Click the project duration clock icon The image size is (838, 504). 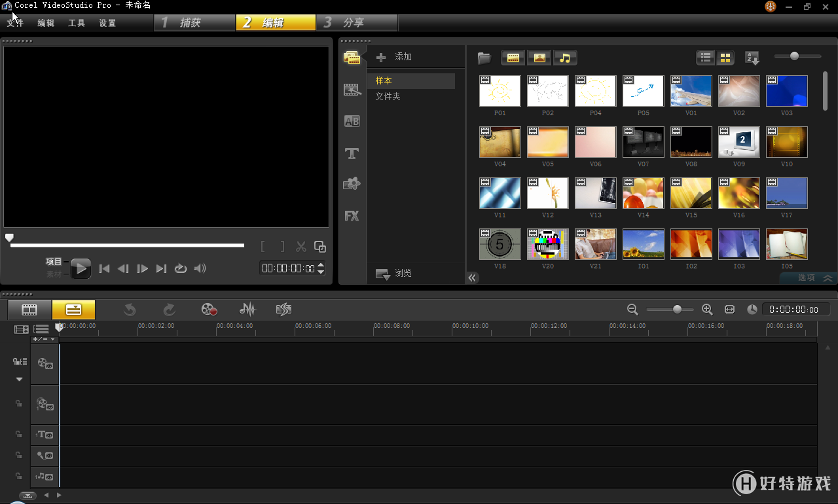[752, 309]
